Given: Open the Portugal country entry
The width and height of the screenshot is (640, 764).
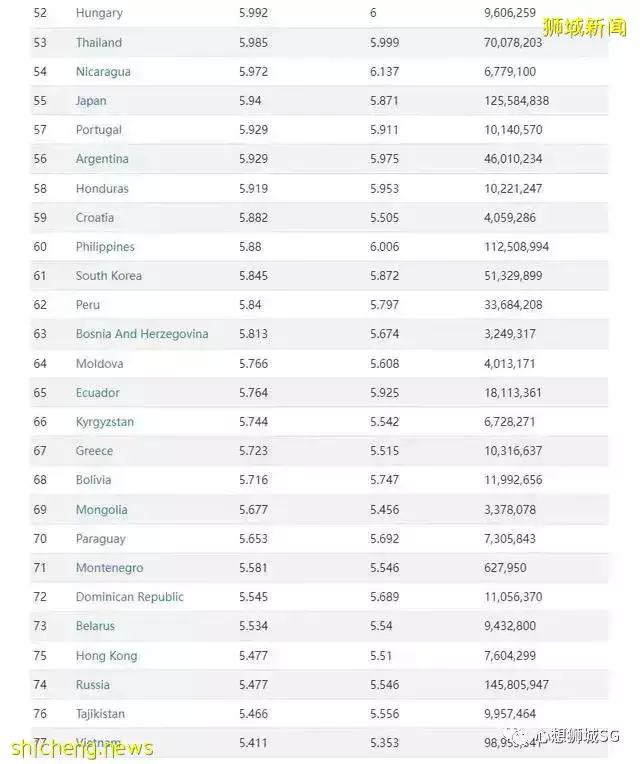Looking at the screenshot, I should (99, 130).
